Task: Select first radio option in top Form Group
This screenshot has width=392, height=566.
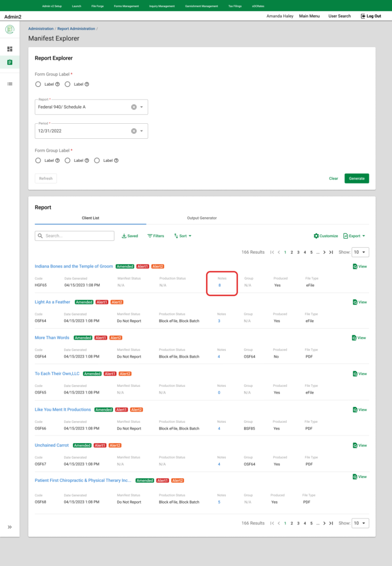Action: 38,84
